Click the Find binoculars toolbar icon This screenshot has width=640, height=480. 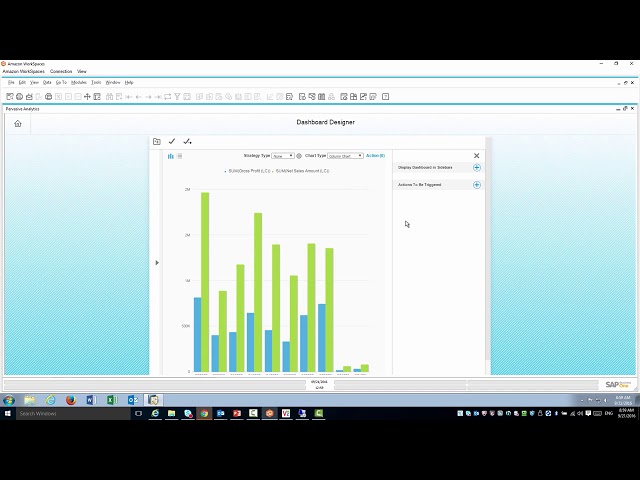(109, 97)
